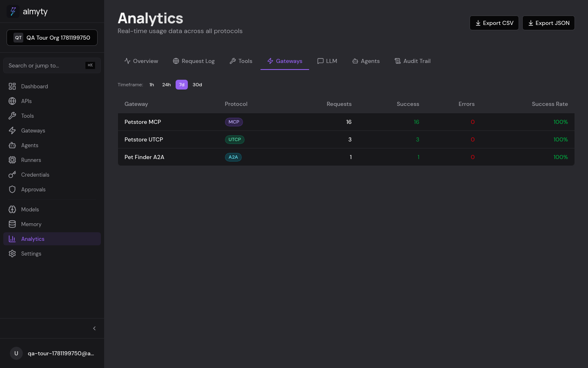Open Credentials via the key icon

[x=12, y=175]
